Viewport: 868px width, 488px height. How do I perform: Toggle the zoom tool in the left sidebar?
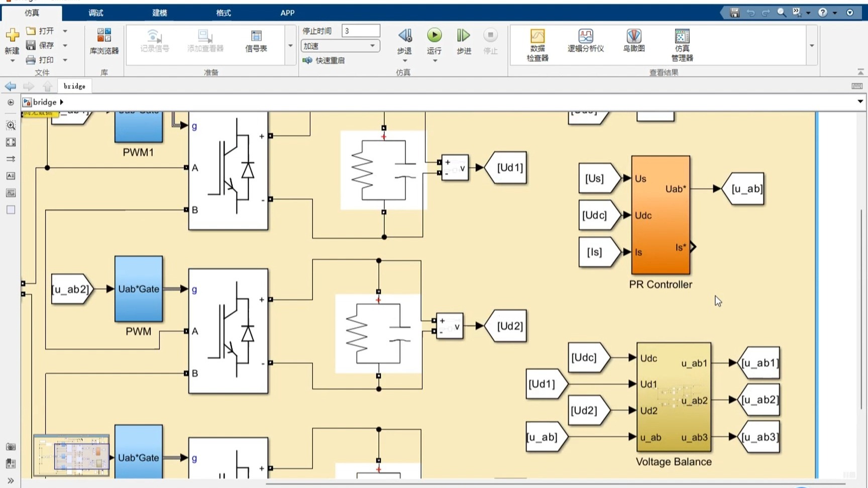point(11,126)
